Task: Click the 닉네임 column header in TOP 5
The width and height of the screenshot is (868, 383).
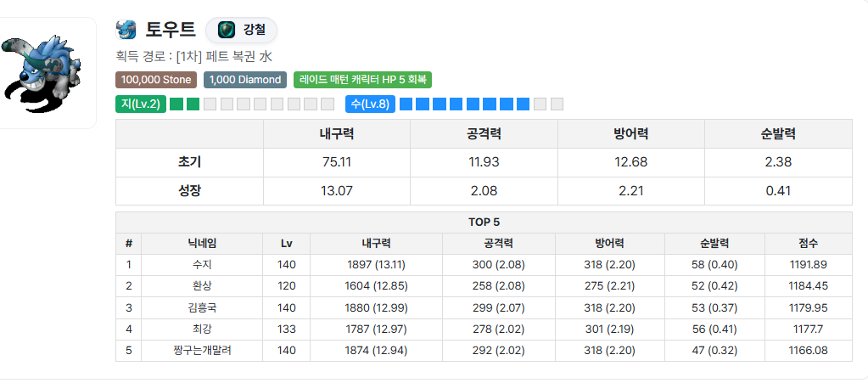Action: coord(202,243)
